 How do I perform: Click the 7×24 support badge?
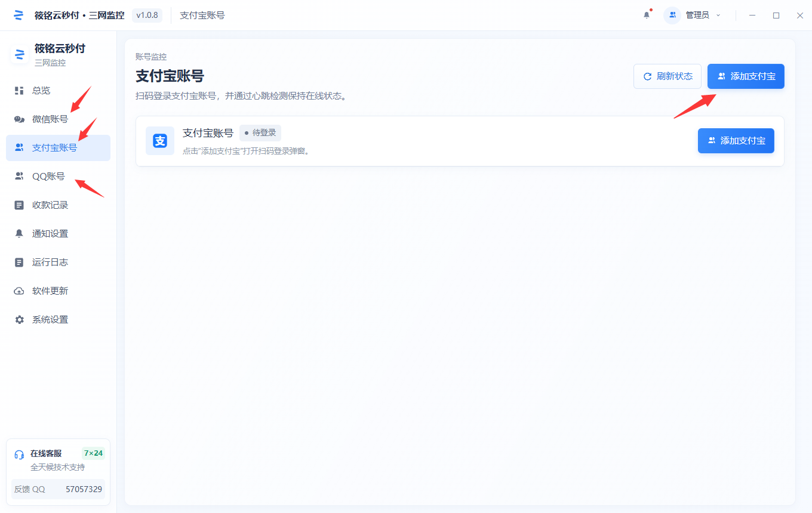93,453
